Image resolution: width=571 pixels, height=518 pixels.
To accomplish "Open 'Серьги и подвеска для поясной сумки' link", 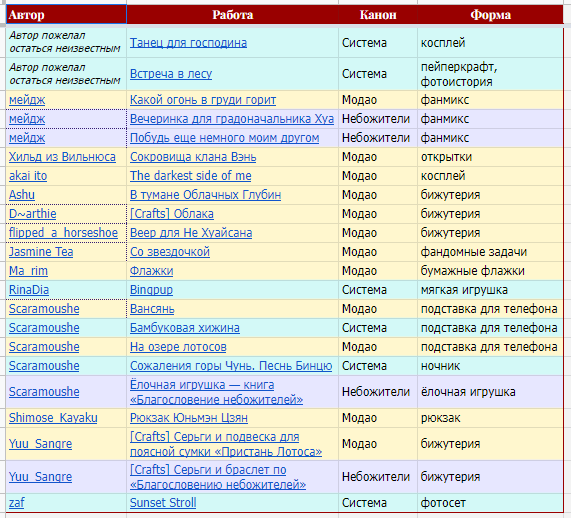I will pyautogui.click(x=226, y=444).
